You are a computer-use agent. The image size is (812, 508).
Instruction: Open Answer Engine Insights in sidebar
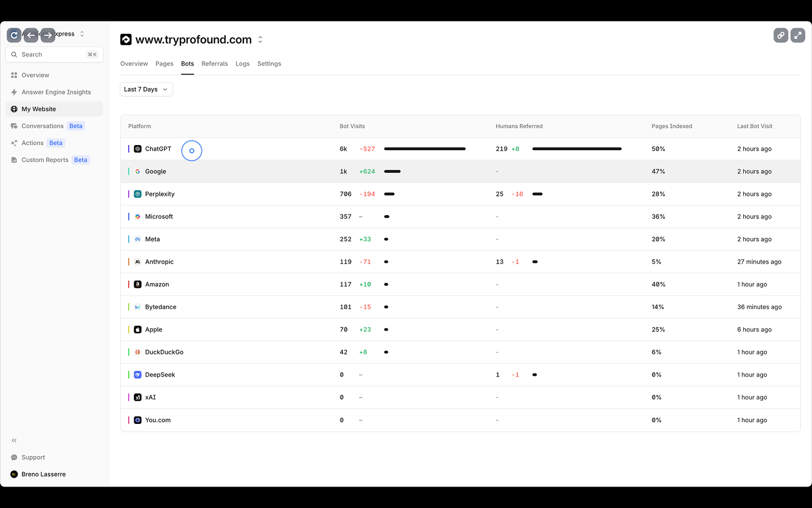pyautogui.click(x=56, y=92)
